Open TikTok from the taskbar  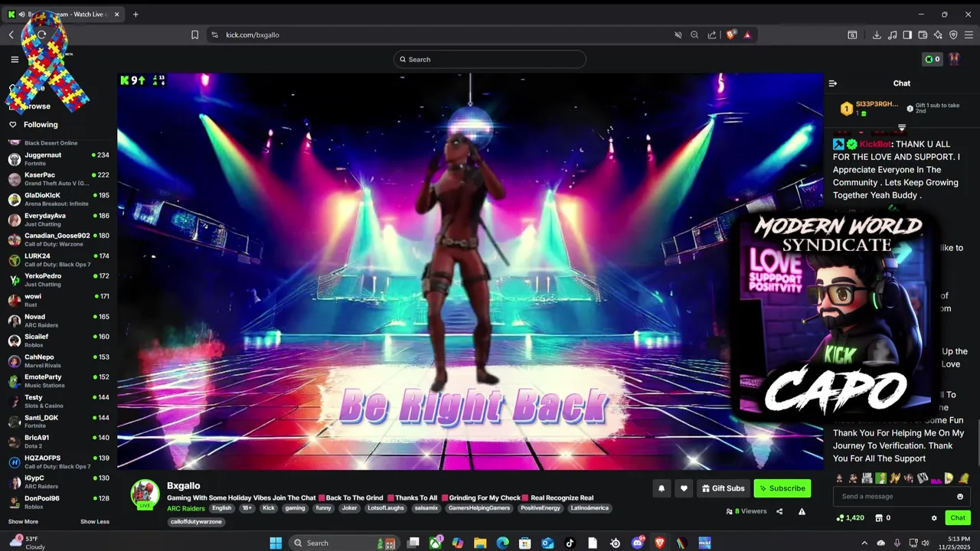(570, 543)
